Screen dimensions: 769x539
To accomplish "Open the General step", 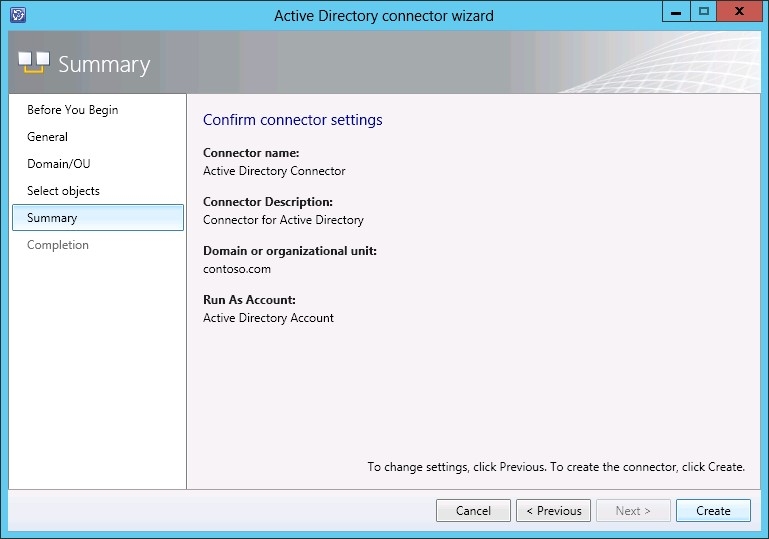I will [x=48, y=137].
